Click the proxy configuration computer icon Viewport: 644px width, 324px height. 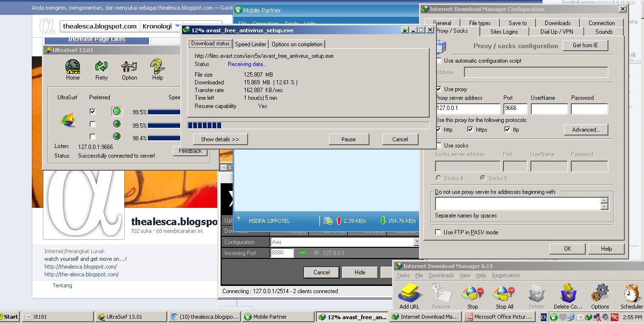point(440,47)
